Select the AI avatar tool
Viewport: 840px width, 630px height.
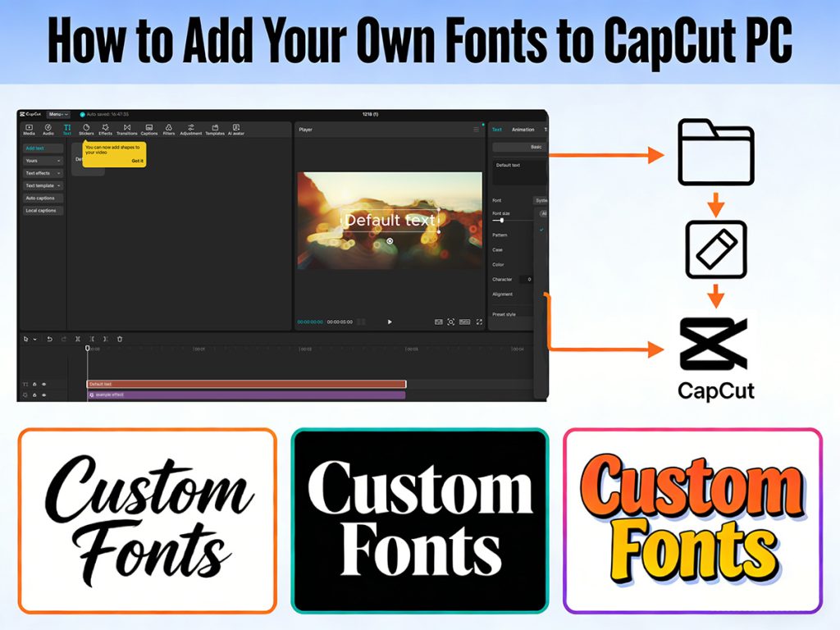235,130
